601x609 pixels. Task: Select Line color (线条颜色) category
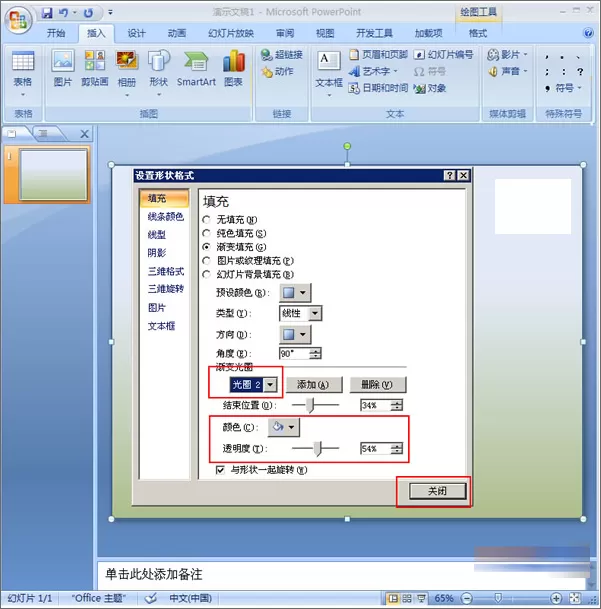point(165,217)
